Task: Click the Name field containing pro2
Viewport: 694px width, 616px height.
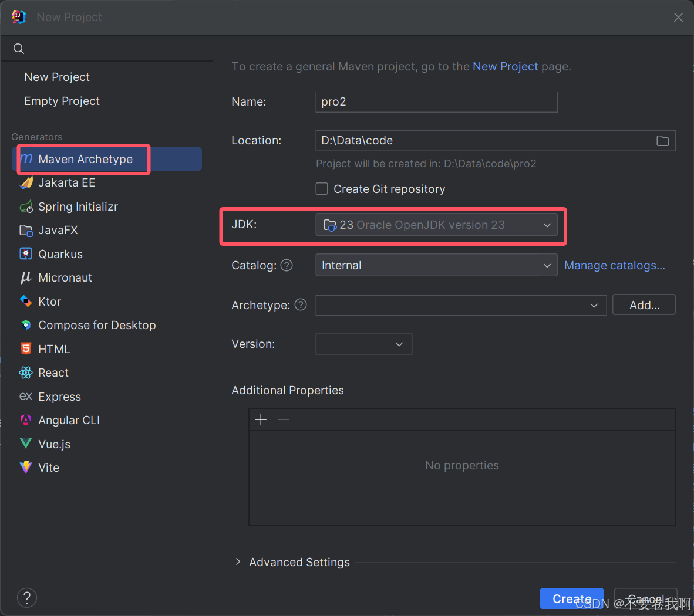Action: point(436,102)
